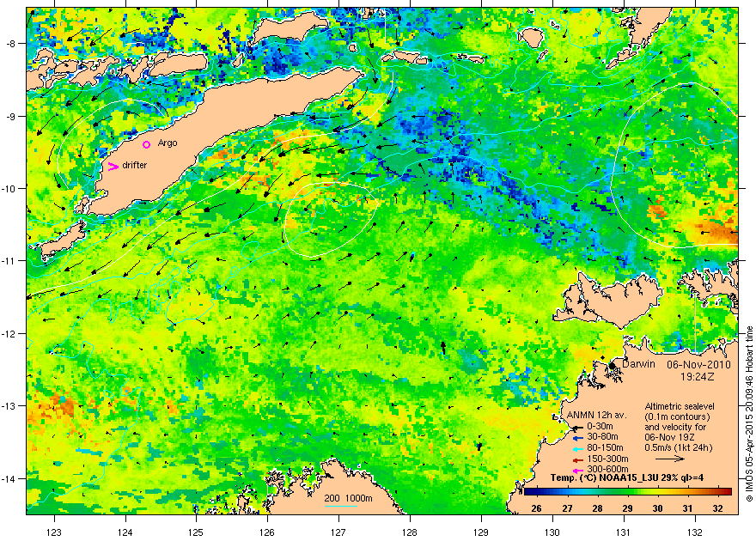This screenshot has height=541, width=756.
Task: Click the '-10' latitude axis label
Action: point(9,188)
